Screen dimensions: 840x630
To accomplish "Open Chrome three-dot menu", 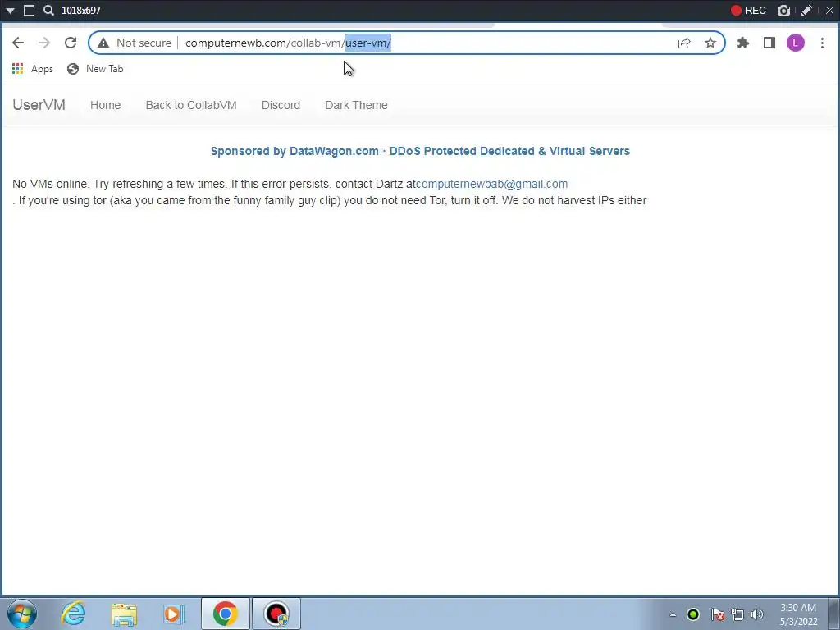I will 822,43.
